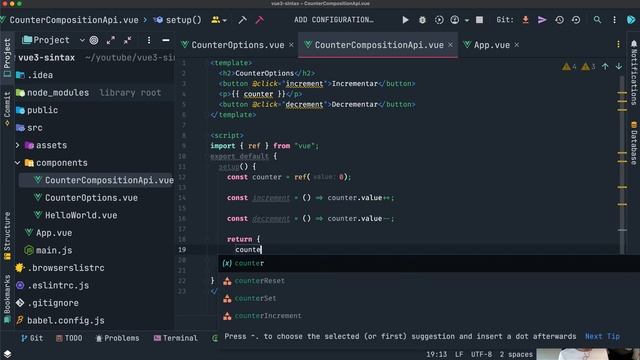Click the profiler run icon
This screenshot has width=640, height=360.
pos(454,20)
